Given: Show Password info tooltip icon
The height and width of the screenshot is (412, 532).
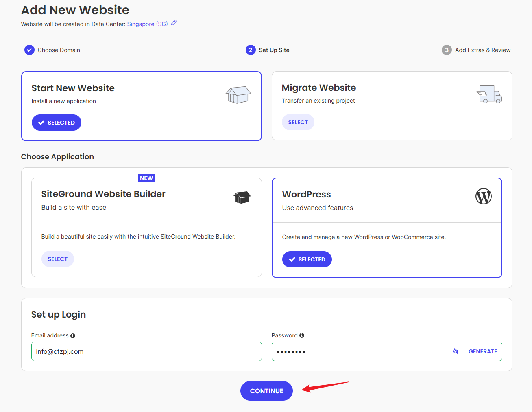Looking at the screenshot, I should click(x=302, y=335).
